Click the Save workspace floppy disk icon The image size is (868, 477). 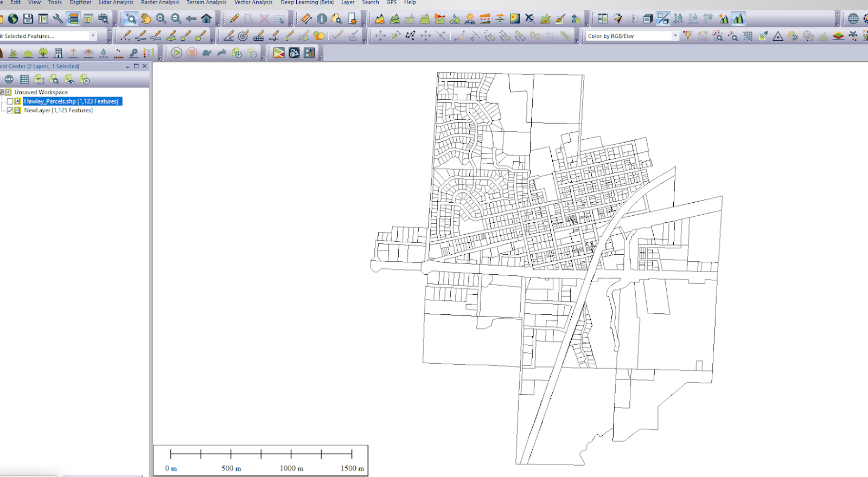pyautogui.click(x=28, y=19)
